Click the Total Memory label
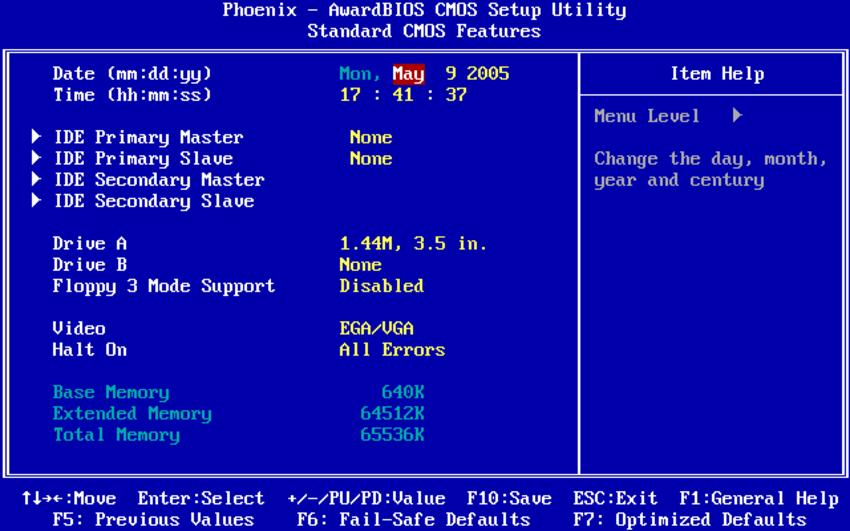850x531 pixels. pyautogui.click(x=116, y=435)
